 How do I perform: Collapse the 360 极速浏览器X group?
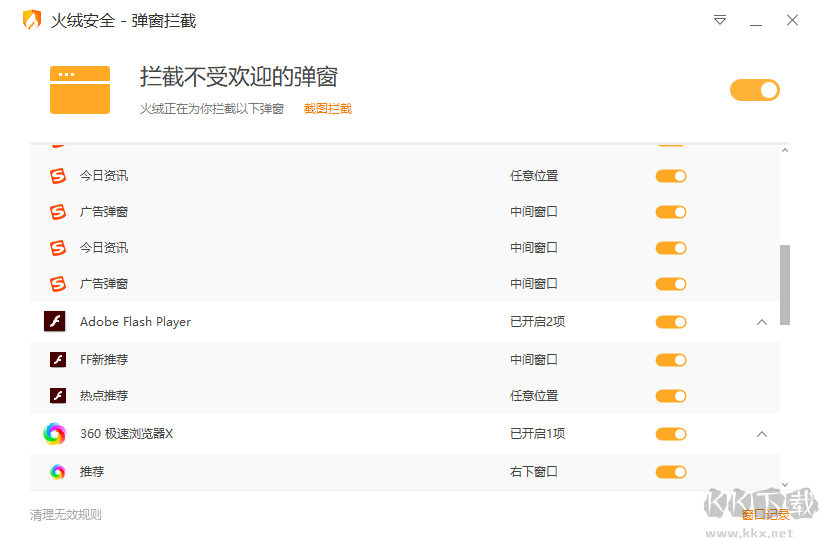click(762, 434)
